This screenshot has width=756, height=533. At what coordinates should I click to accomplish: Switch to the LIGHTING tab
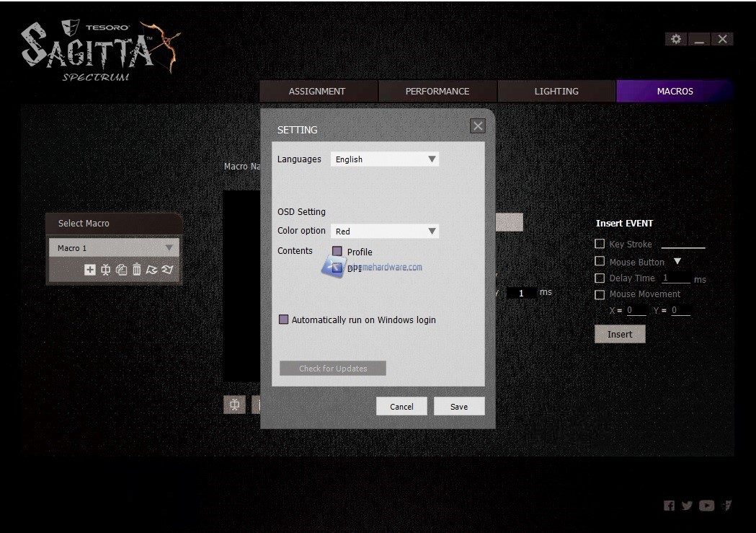556,92
